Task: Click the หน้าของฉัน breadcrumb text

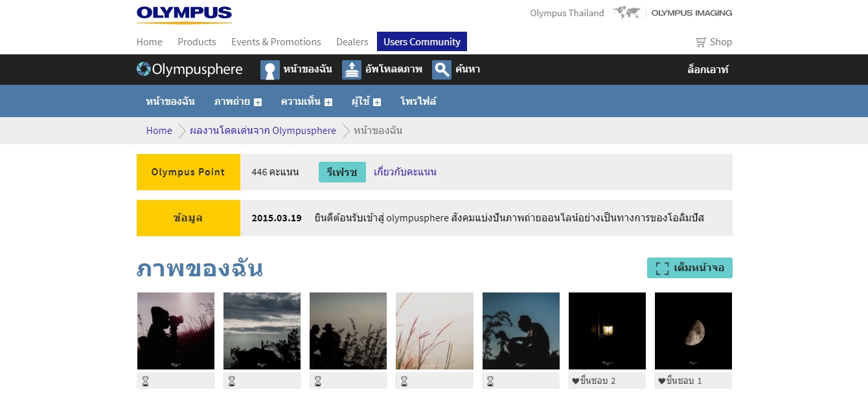Action: click(x=378, y=131)
